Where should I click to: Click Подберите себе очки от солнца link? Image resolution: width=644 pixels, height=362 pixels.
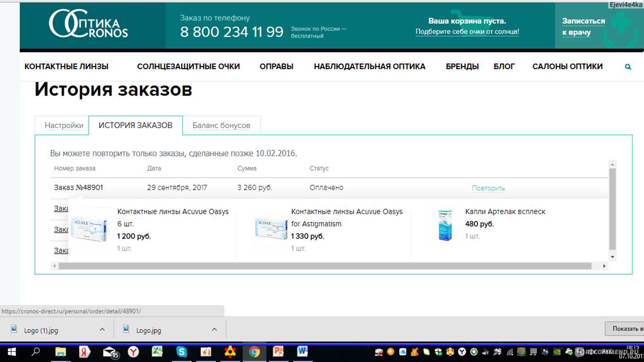(x=467, y=32)
